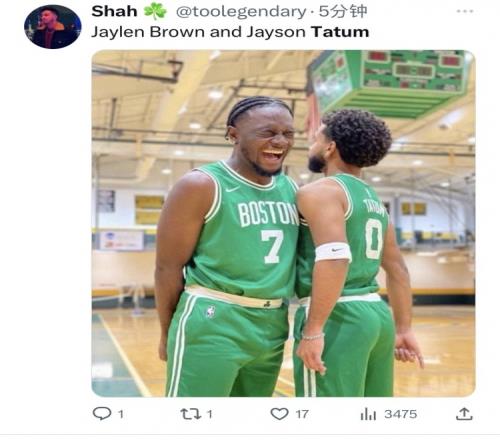Open view analytics bar chart icon
The width and height of the screenshot is (500, 440).
368,414
